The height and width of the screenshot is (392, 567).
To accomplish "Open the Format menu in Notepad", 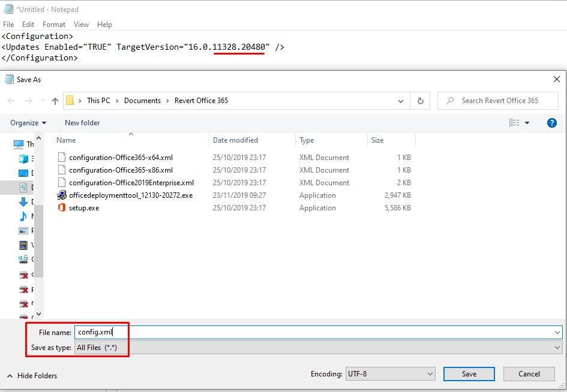I will tap(53, 25).
